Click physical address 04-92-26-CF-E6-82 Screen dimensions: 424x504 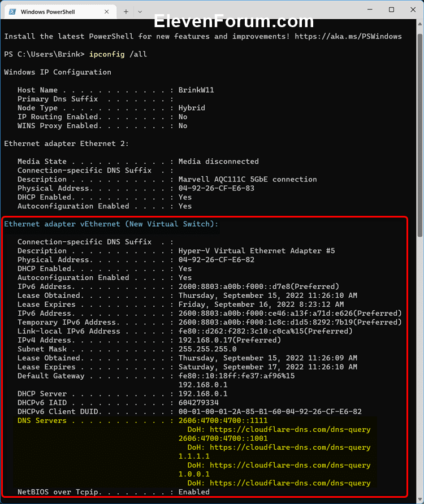click(217, 260)
